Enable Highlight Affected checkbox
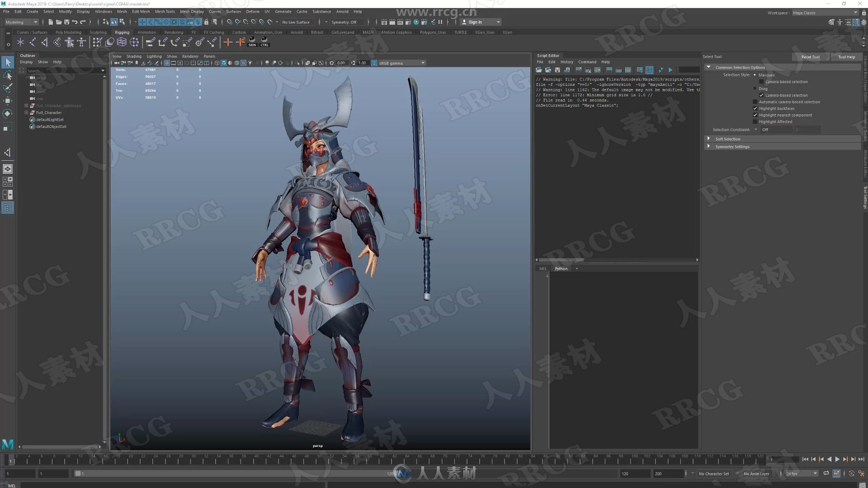Screen dimensions: 868x488 tap(755, 122)
